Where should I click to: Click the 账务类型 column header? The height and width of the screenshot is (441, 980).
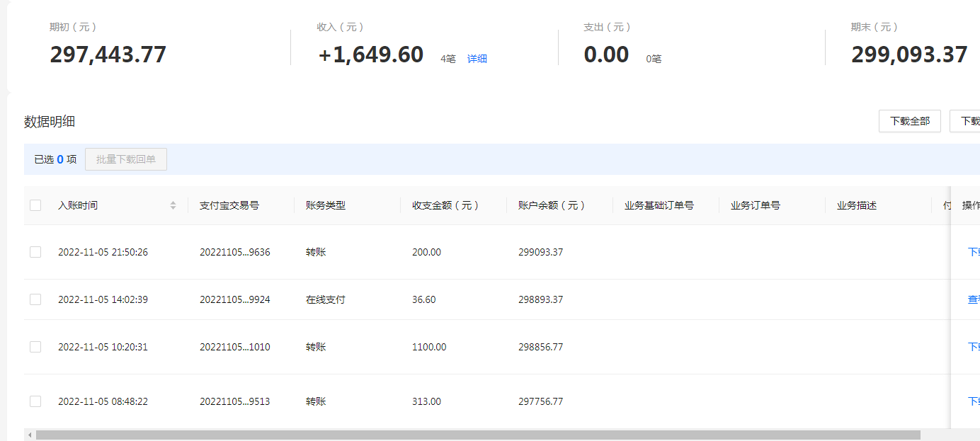[326, 205]
